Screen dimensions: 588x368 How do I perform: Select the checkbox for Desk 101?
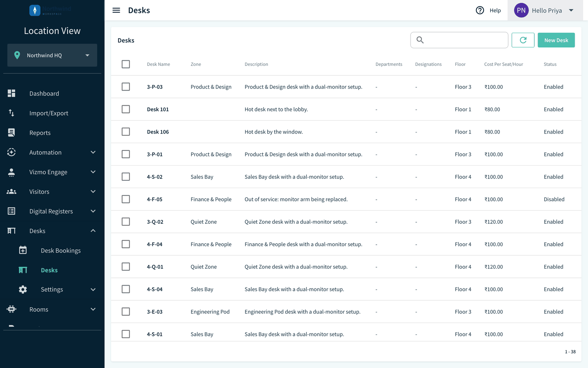click(x=126, y=109)
